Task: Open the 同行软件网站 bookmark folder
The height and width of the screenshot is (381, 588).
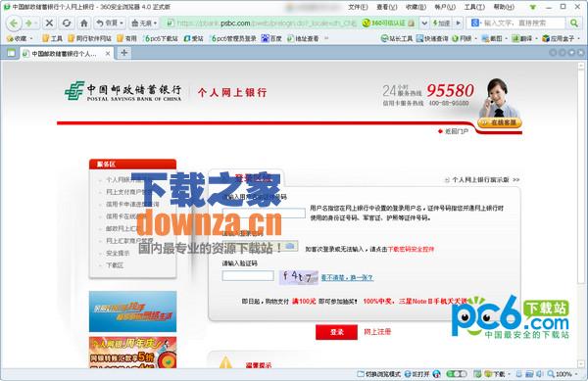Action: click(x=90, y=38)
